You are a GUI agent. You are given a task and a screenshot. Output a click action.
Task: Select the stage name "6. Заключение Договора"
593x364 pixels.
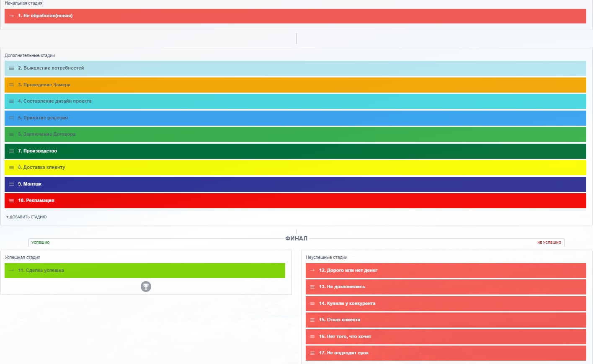(x=47, y=134)
